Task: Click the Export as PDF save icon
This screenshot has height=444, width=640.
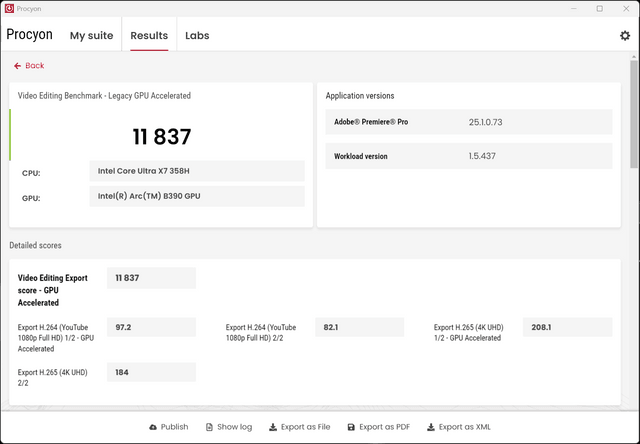Action: pyautogui.click(x=351, y=427)
